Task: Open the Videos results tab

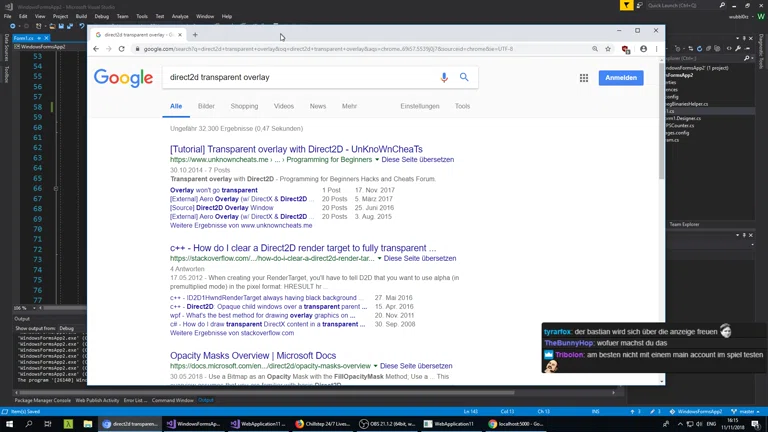Action: click(x=284, y=106)
